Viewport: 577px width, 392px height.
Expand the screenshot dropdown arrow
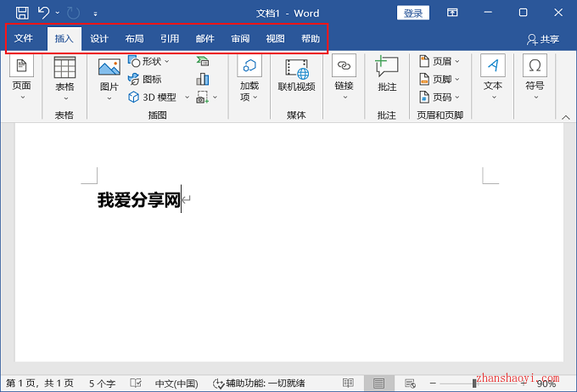pyautogui.click(x=216, y=98)
